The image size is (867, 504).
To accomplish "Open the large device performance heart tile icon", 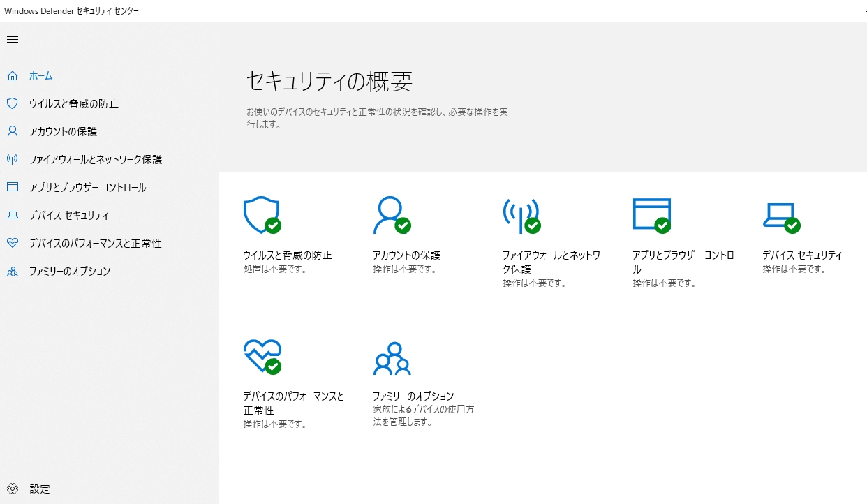I will [x=262, y=357].
